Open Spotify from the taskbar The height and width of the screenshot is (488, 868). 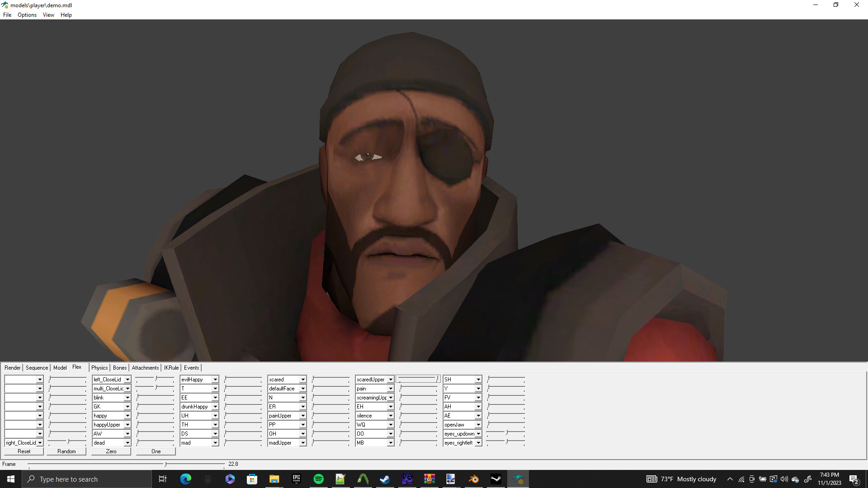point(319,479)
